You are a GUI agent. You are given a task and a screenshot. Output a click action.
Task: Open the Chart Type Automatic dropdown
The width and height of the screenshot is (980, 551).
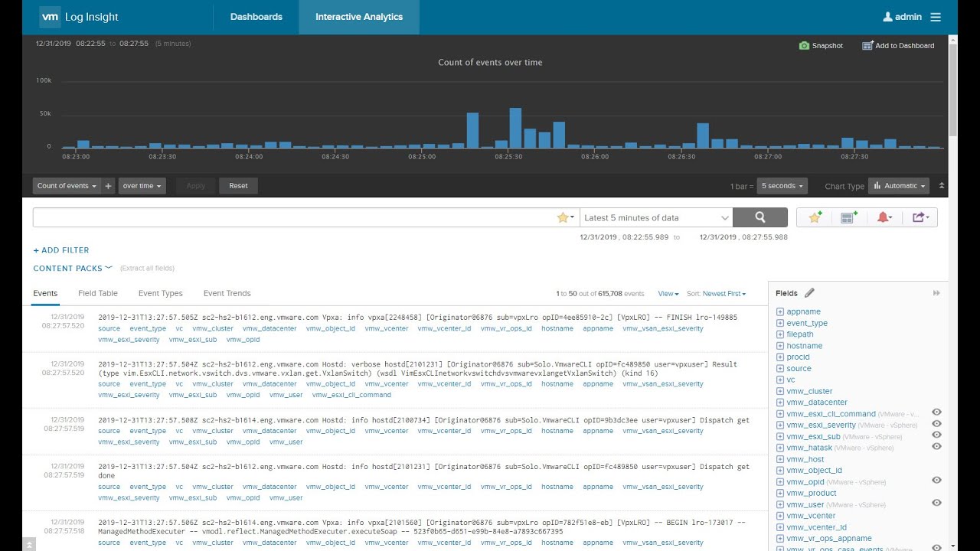point(898,185)
